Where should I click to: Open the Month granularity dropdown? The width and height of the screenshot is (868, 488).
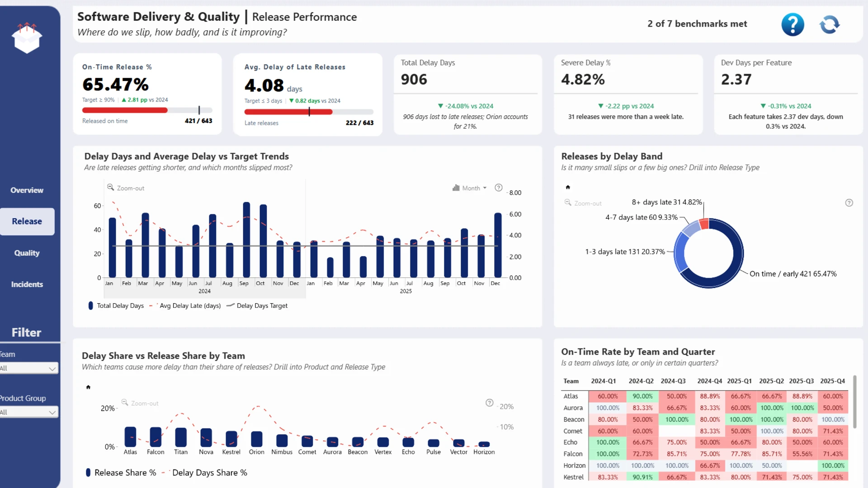pyautogui.click(x=469, y=188)
